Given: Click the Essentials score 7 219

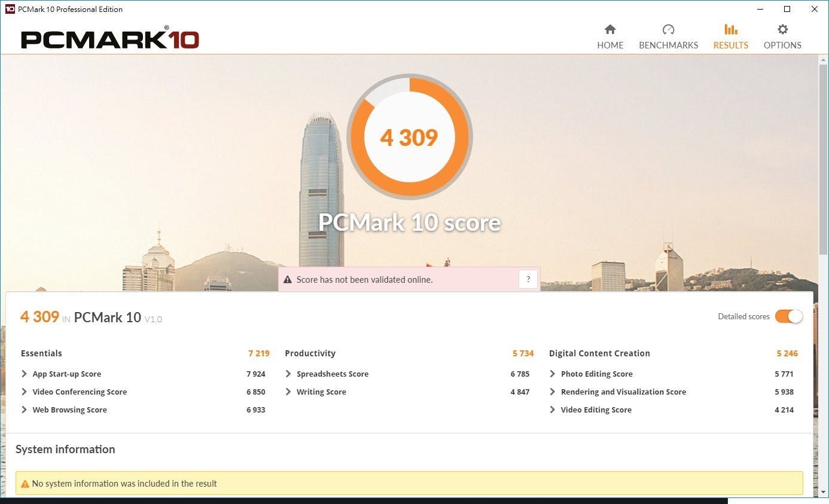Looking at the screenshot, I should [259, 353].
